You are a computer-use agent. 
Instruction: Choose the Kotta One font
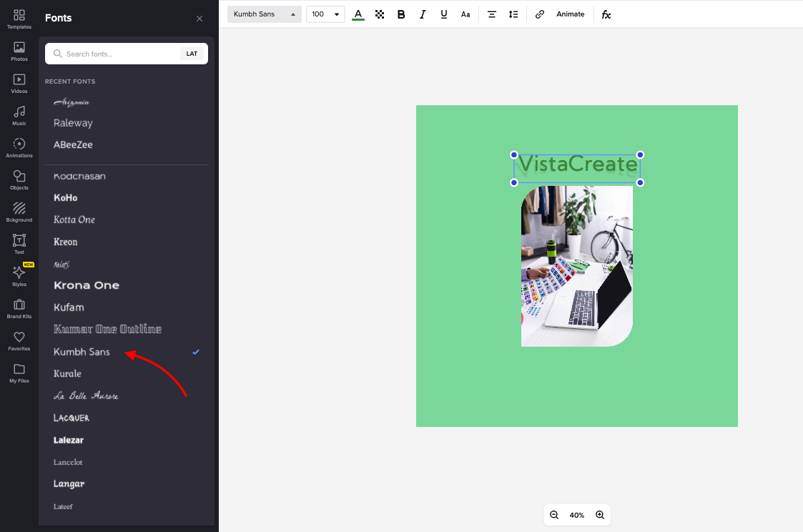[x=74, y=220]
